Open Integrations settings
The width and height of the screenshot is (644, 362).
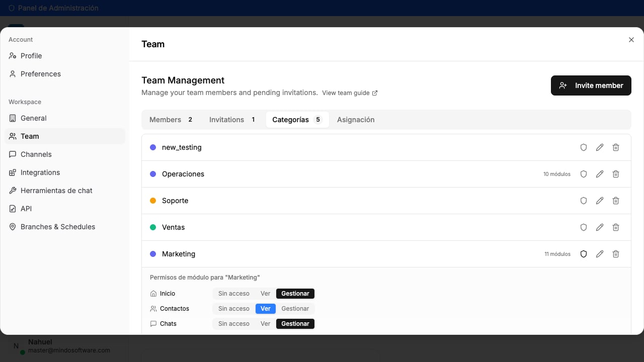click(65, 172)
